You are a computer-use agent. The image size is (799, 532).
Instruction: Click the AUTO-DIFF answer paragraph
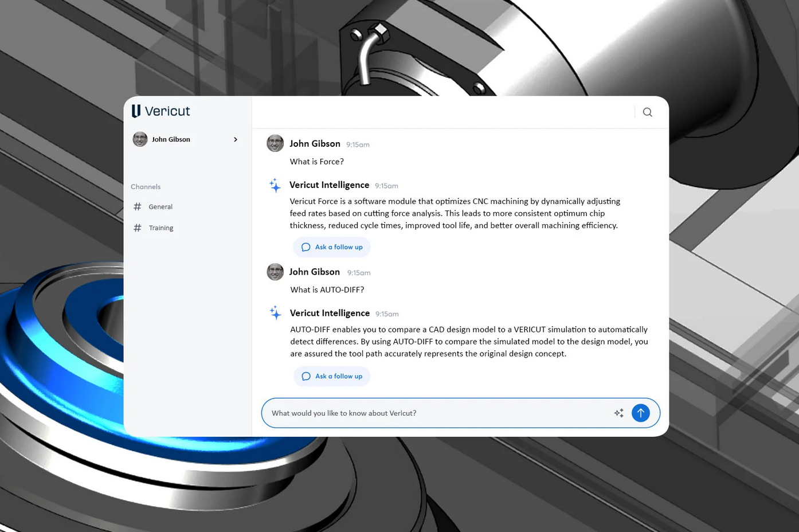tap(469, 342)
